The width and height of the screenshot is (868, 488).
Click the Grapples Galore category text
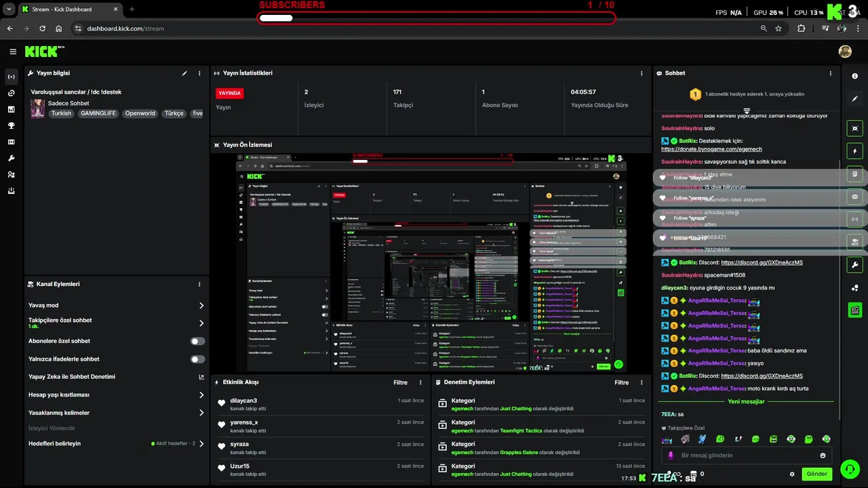tap(519, 453)
